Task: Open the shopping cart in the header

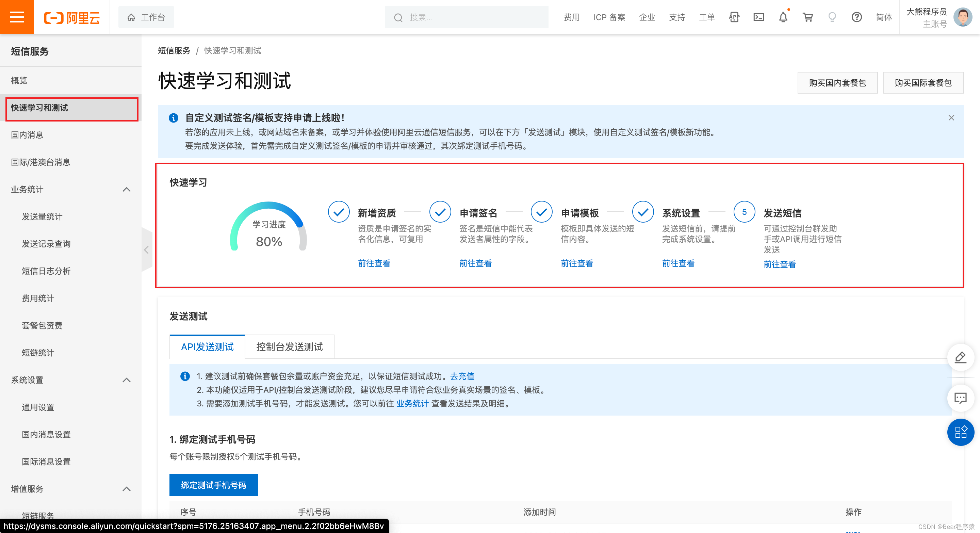Action: [808, 17]
